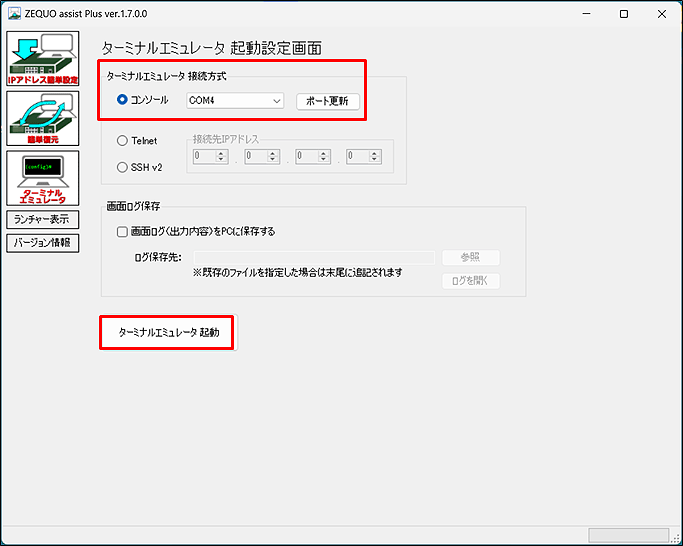Screen dimensions: 683x546
Task: Click the log save path input field
Action: (x=313, y=257)
